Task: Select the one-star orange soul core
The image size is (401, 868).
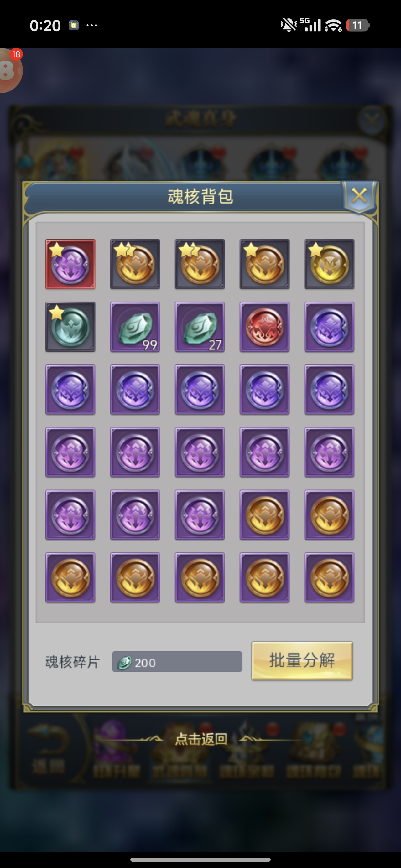Action: 264,264
